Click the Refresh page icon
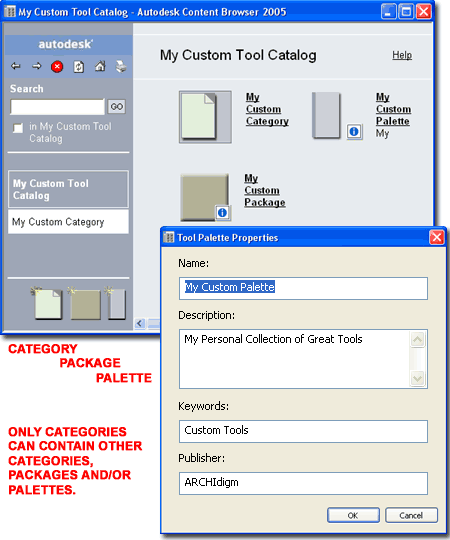 point(79,66)
